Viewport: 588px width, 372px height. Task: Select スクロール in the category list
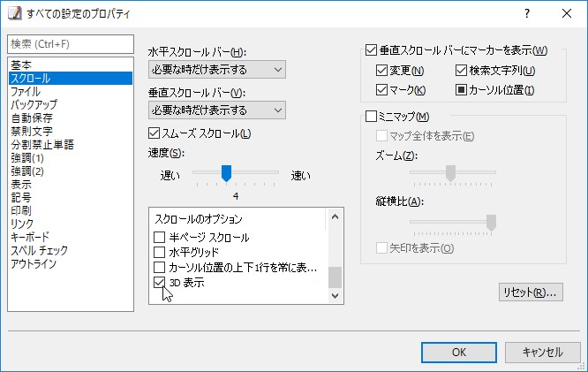click(x=71, y=78)
